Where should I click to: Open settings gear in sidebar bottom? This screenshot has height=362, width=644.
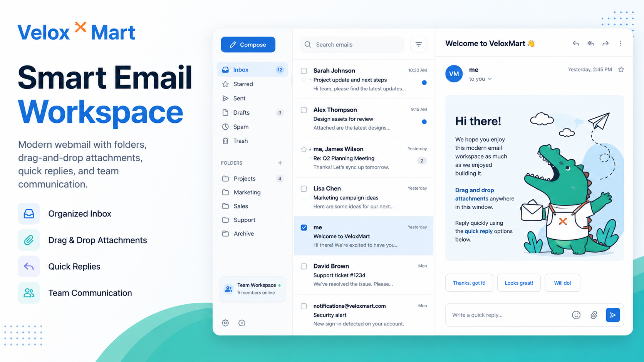pyautogui.click(x=225, y=323)
